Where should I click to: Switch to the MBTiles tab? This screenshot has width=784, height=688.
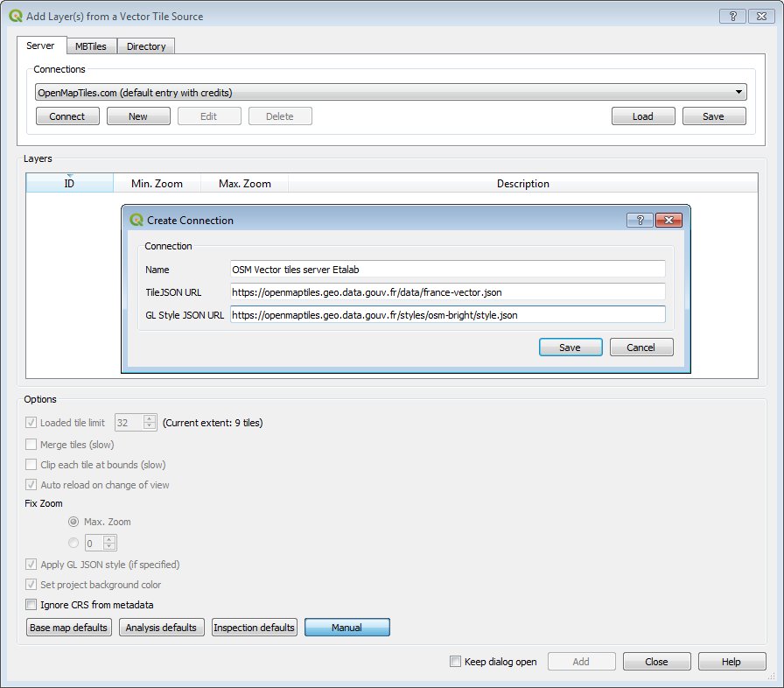click(x=91, y=46)
